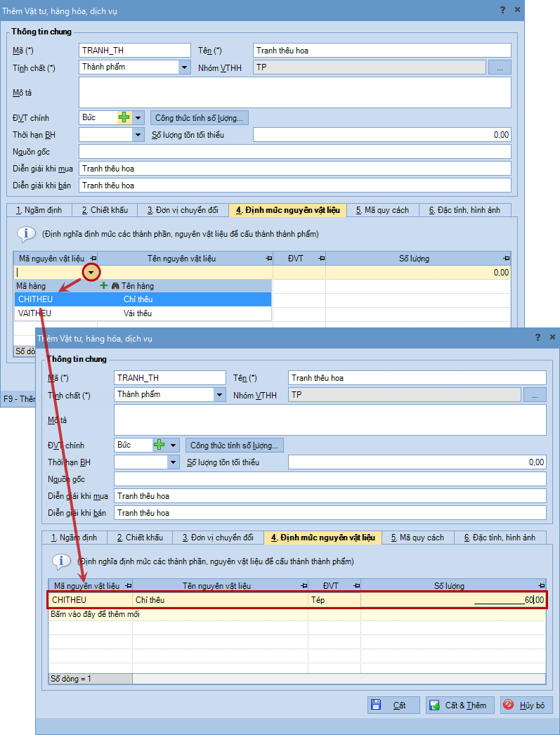Screen dimensions: 560x735
Task: Click the binoculars search icon in dropdown header
Action: point(115,286)
